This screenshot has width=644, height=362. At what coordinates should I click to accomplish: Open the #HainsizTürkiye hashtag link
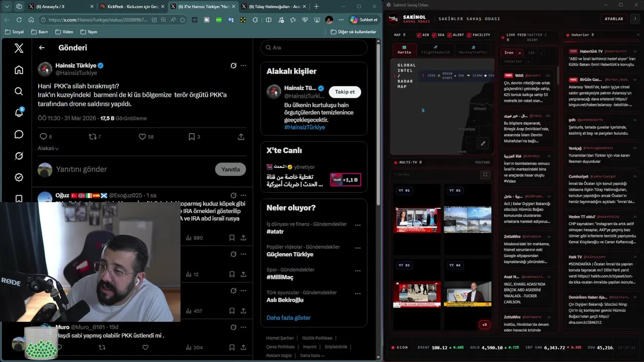(x=304, y=127)
